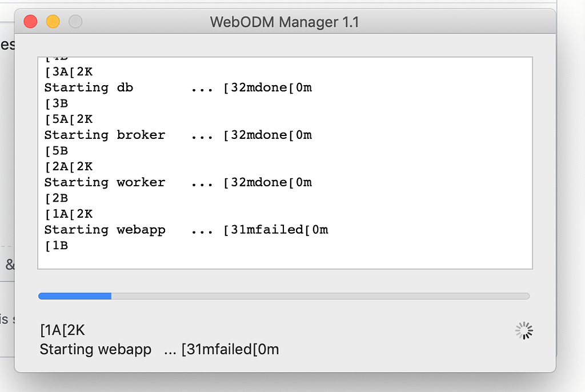Click the blue progress bar fill
Image resolution: width=585 pixels, height=392 pixels.
click(x=74, y=296)
